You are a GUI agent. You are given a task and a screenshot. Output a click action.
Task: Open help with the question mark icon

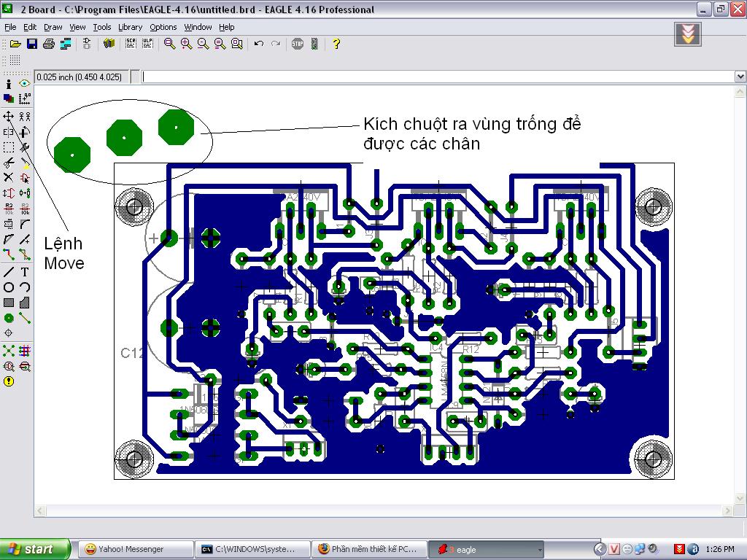336,44
